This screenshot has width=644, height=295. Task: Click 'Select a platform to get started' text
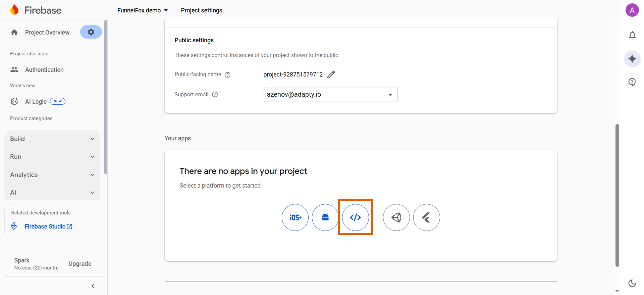tap(220, 186)
